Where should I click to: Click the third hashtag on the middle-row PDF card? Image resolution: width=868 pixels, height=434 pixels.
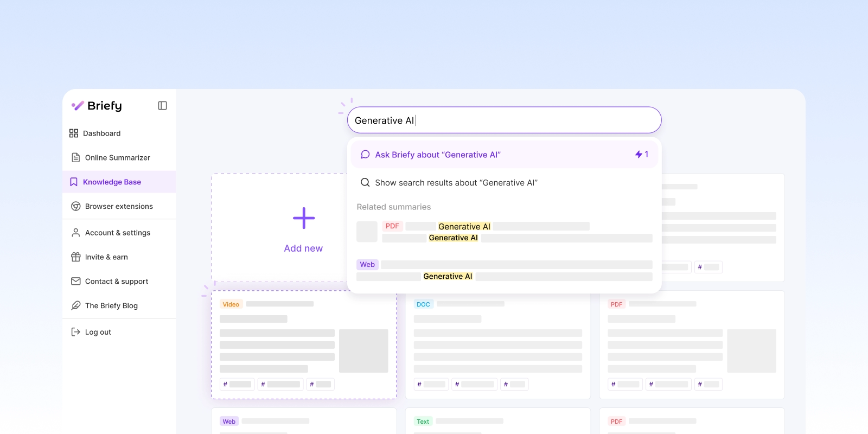[709, 384]
